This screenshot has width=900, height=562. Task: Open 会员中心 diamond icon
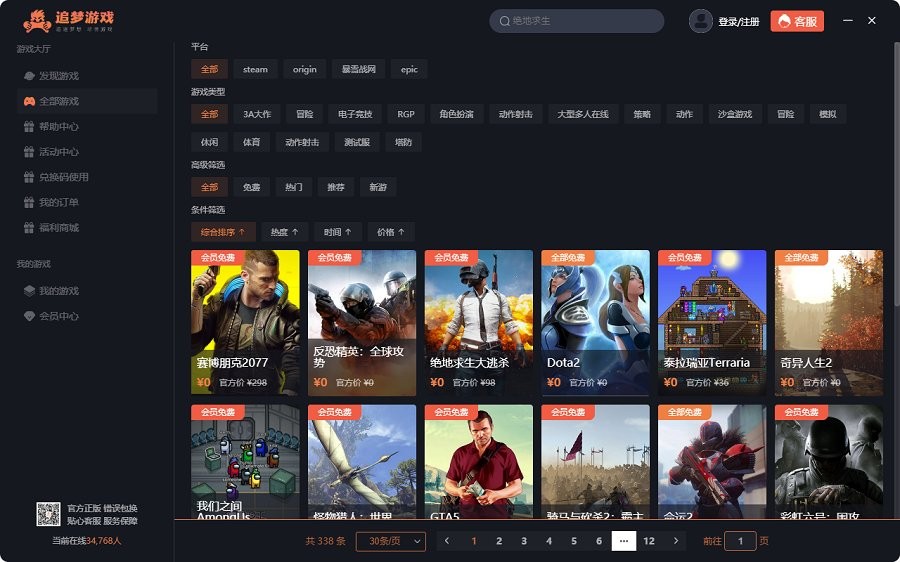30,316
